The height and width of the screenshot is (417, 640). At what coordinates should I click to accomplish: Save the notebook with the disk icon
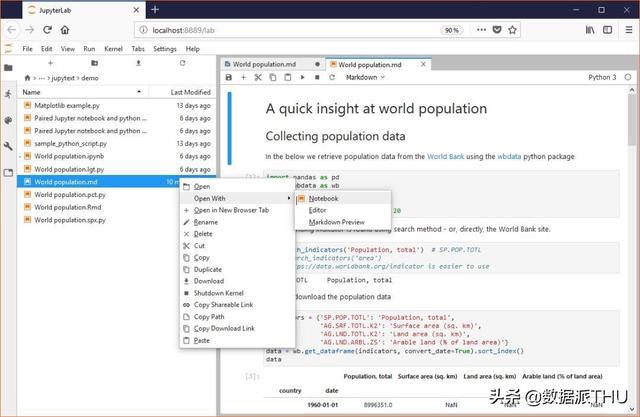click(229, 77)
